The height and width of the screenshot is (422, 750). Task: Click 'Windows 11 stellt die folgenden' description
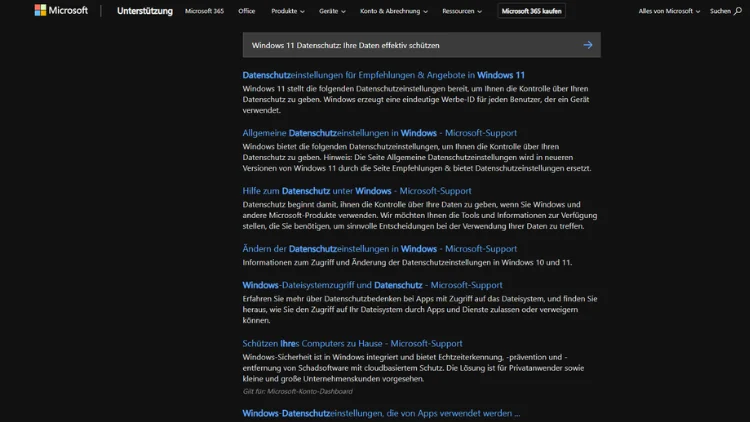(416, 99)
